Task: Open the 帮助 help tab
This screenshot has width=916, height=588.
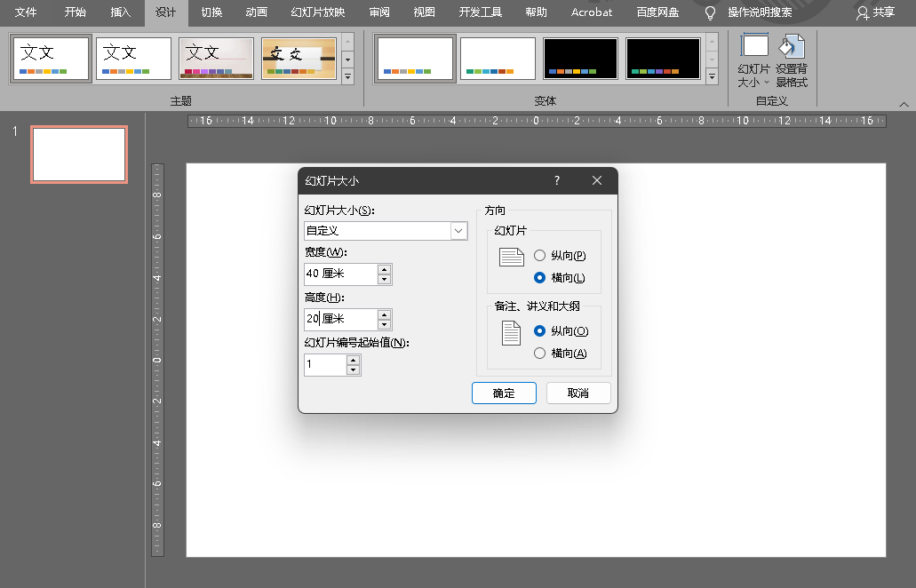Action: click(536, 12)
